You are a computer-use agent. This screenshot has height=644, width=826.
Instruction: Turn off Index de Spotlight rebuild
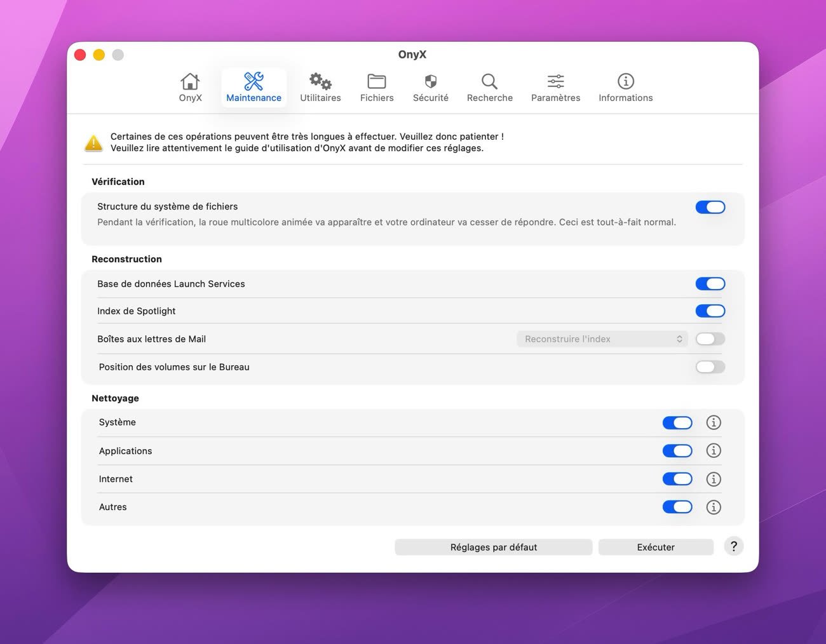coord(710,311)
